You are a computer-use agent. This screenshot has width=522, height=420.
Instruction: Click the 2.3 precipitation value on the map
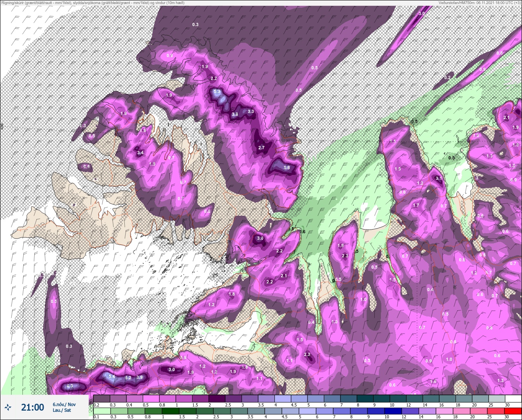pos(345,256)
